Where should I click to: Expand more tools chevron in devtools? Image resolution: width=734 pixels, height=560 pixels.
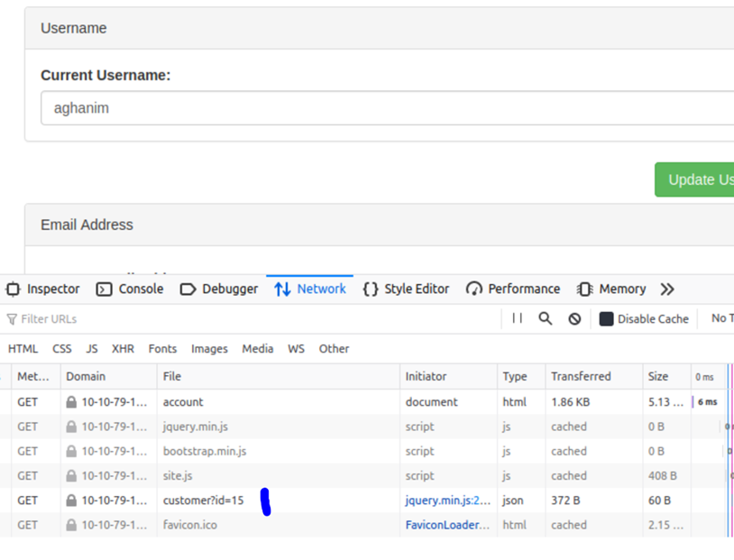click(667, 289)
